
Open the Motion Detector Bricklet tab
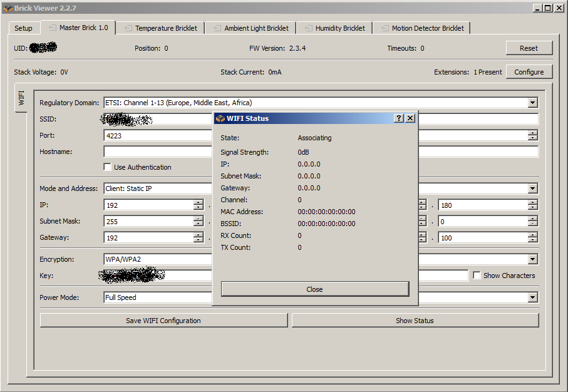pos(422,28)
